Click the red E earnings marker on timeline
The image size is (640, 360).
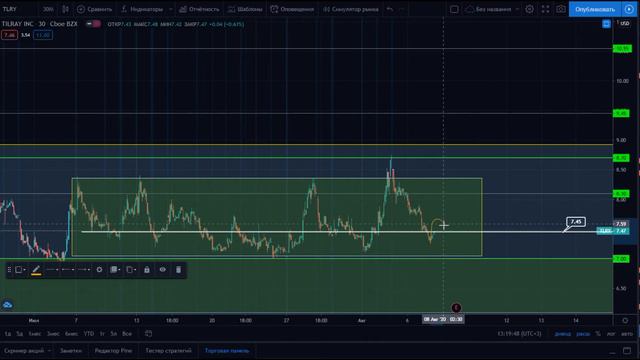tap(456, 308)
